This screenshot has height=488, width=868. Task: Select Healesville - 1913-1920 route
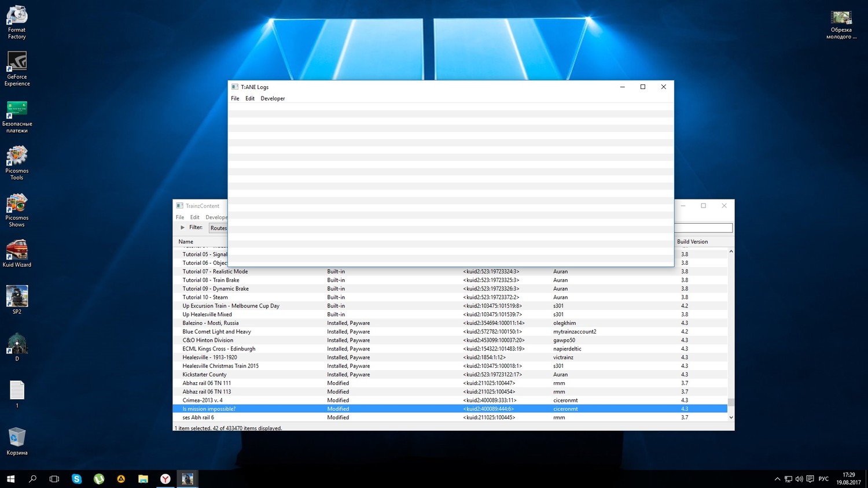(450, 357)
